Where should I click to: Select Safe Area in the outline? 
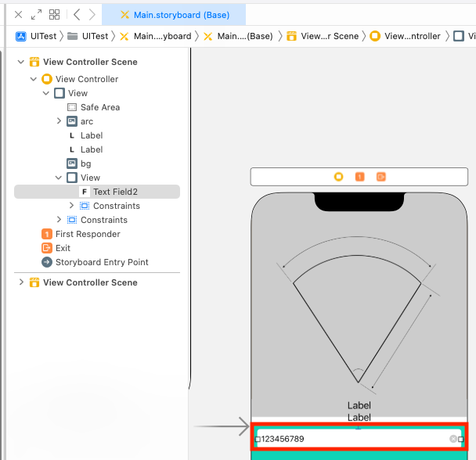point(97,107)
